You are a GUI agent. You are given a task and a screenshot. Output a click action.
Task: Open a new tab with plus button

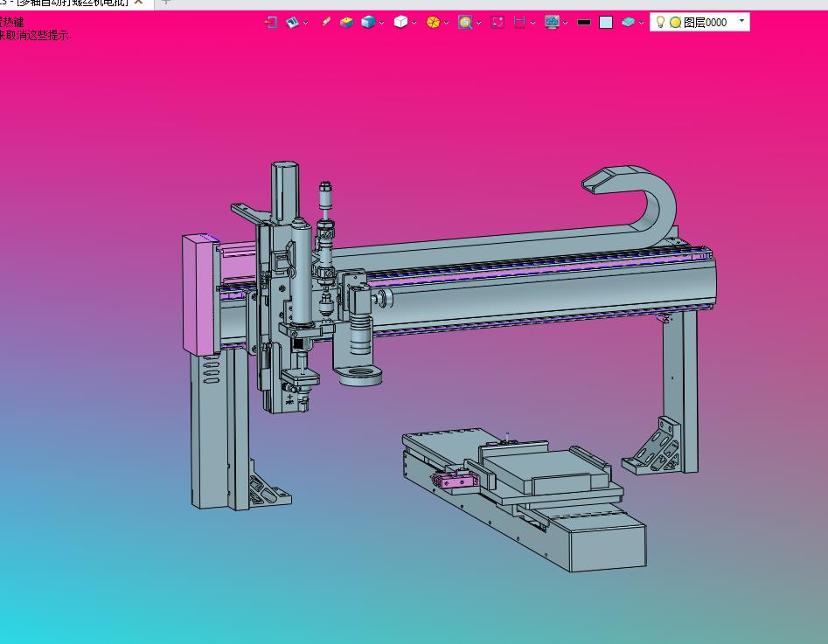coord(166,3)
